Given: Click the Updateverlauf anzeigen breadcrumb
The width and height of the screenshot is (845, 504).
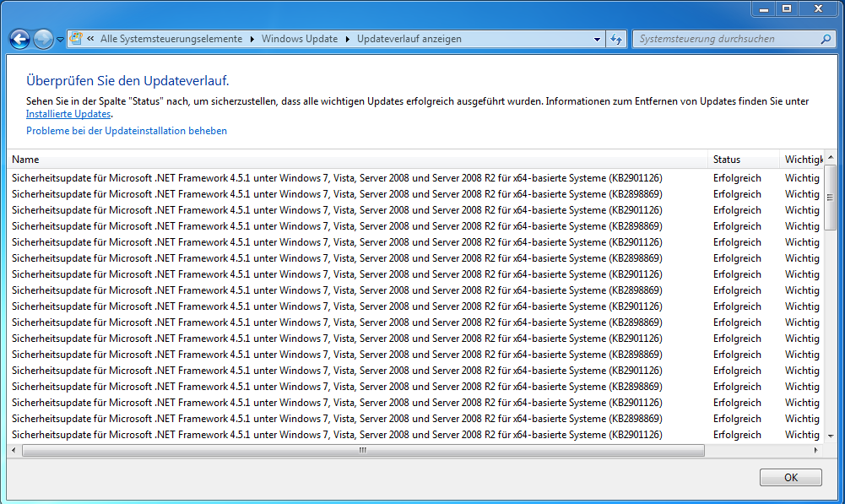Looking at the screenshot, I should 409,39.
